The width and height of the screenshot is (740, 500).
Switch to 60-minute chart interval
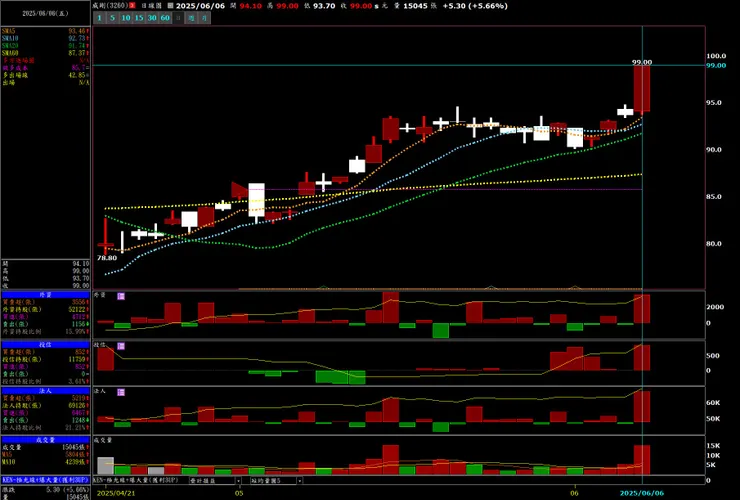pos(165,18)
